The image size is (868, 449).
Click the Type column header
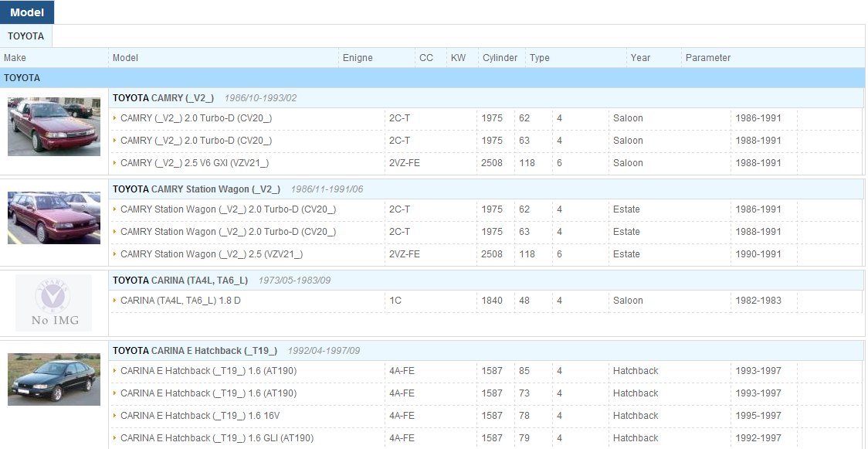pos(539,58)
